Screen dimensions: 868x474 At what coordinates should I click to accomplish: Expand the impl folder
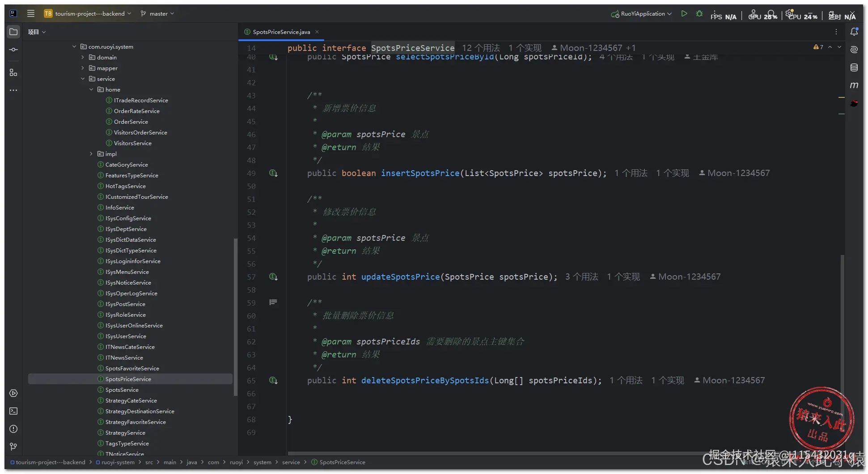(x=91, y=154)
